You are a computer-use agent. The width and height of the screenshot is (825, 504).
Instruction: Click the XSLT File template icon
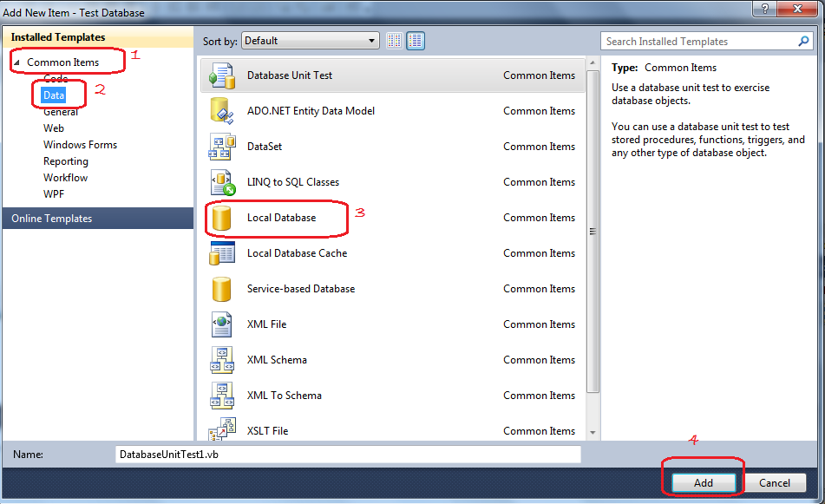[x=221, y=429]
